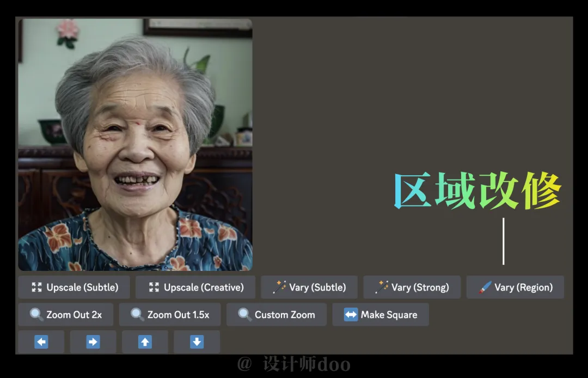Choose Upscale (Creative)
The height and width of the screenshot is (378, 588).
(195, 287)
